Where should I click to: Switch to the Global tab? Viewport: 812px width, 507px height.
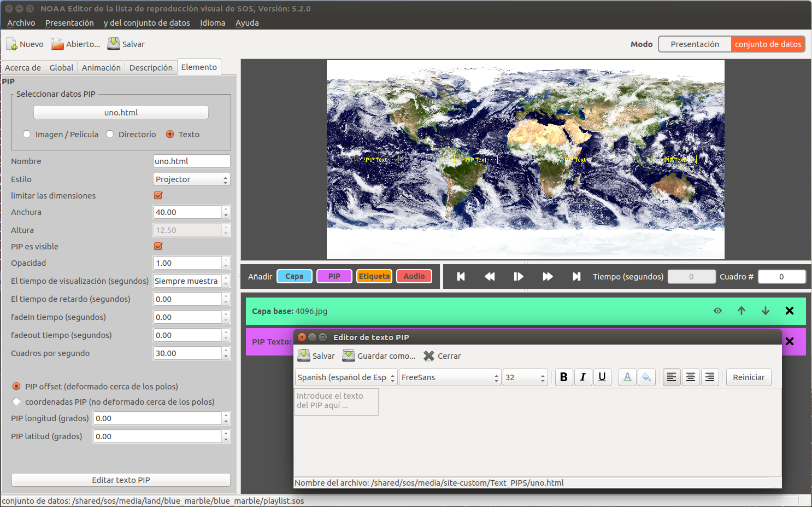(61, 68)
